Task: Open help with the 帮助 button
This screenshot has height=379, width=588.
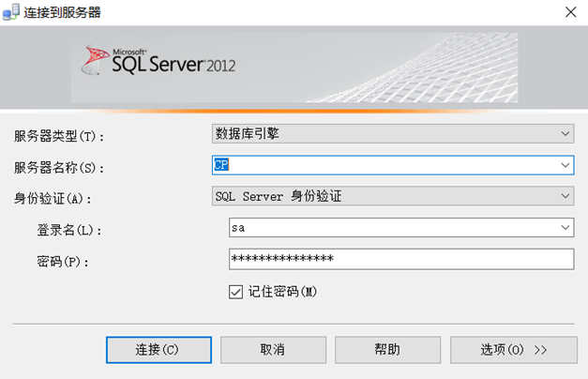Action: click(387, 350)
